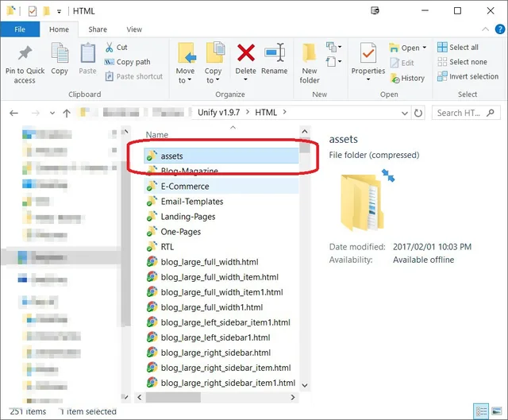Click Paste shortcut
Viewport: 508px width, 420px height.
tap(134, 76)
